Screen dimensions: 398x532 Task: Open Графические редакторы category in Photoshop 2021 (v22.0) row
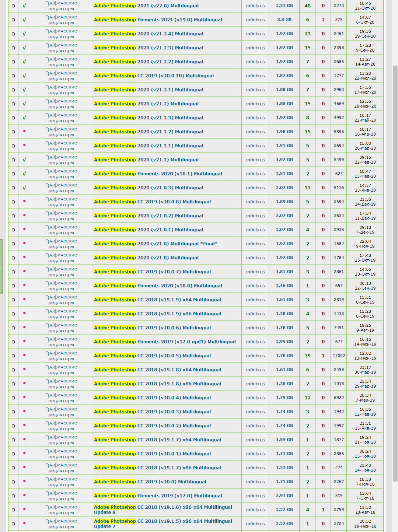point(61,6)
